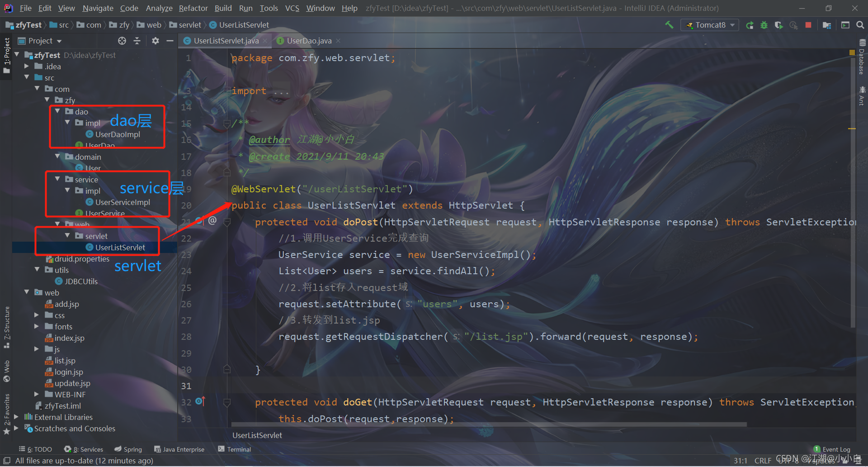The width and height of the screenshot is (868, 467).
Task: Open Project panel settings gear
Action: pos(156,41)
